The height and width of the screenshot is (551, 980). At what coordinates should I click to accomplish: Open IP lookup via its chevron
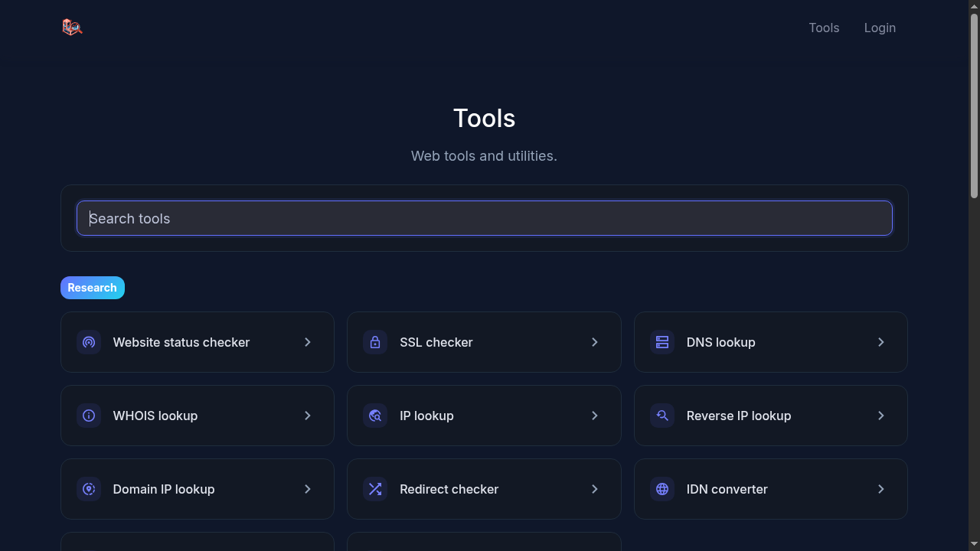pos(595,416)
